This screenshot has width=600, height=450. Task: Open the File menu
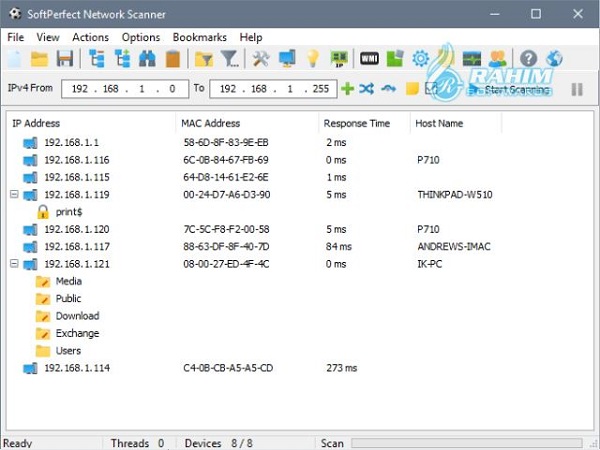16,38
